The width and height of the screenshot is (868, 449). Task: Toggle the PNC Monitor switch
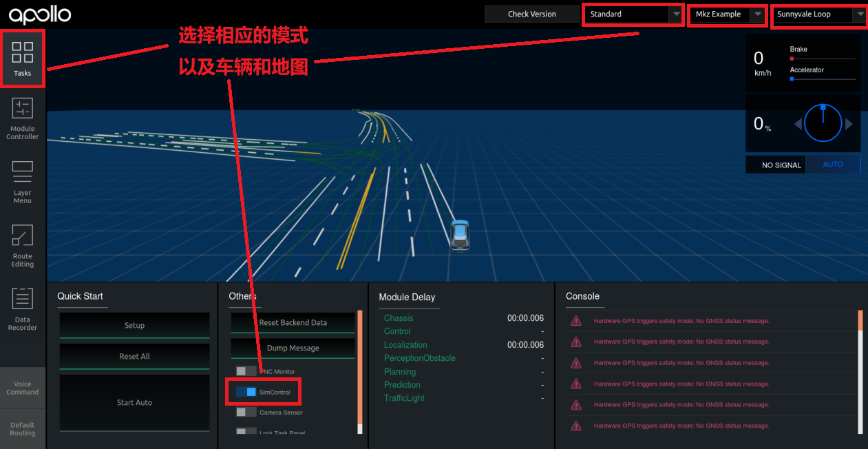(x=246, y=371)
